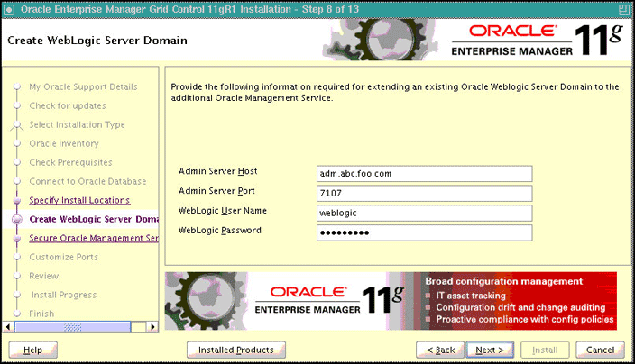Viewport: 635px width, 364px height.
Task: Click the WebLogic Password label
Action: [x=220, y=231]
